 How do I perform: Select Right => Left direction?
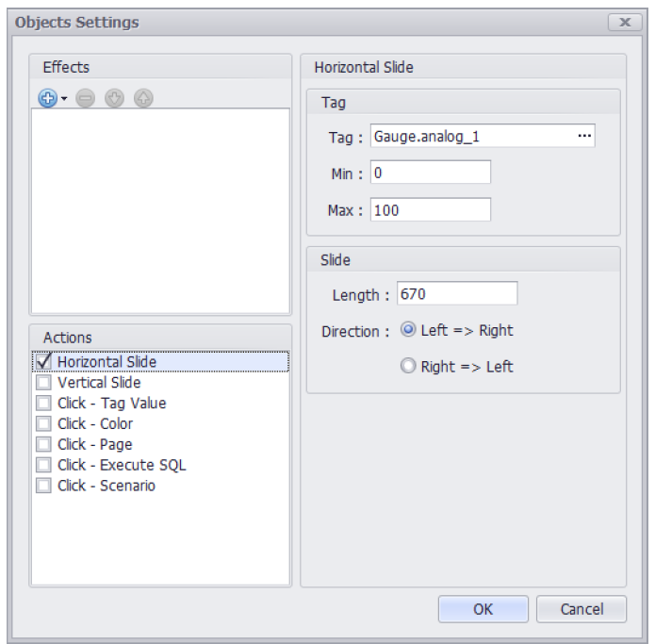pyautogui.click(x=408, y=366)
